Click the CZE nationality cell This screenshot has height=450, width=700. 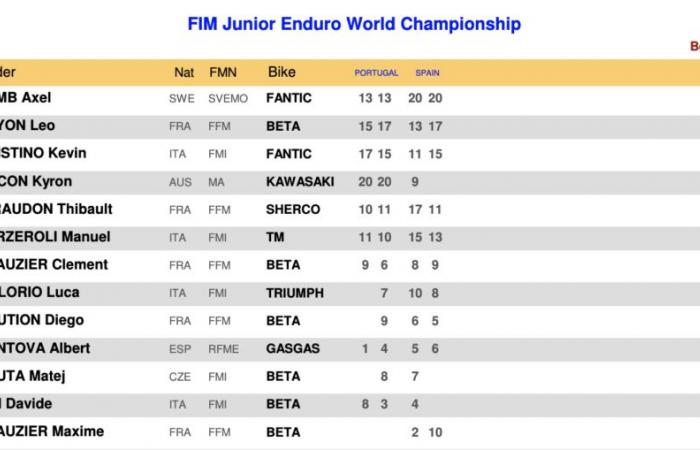coord(180,377)
